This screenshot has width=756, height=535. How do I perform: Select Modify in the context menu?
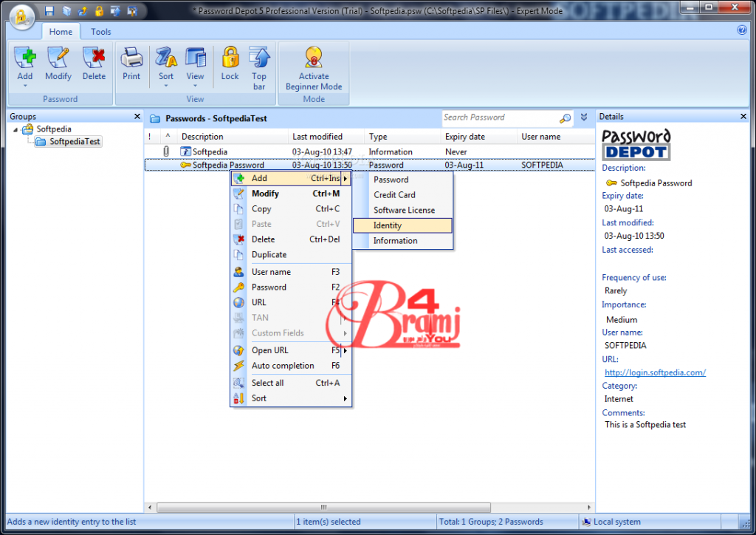coord(291,194)
